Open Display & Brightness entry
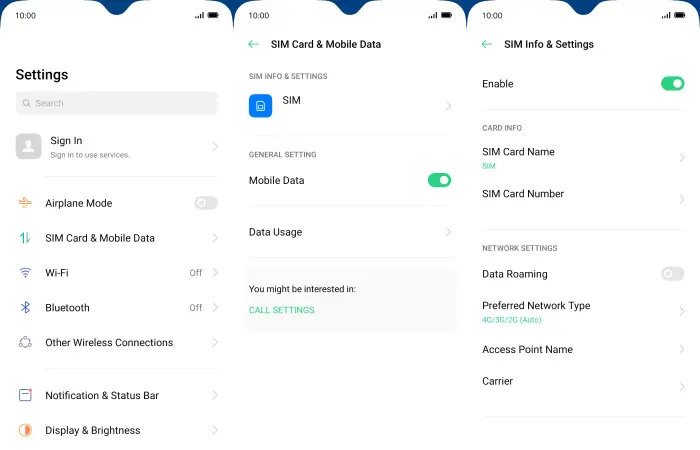Image resolution: width=700 pixels, height=450 pixels. pyautogui.click(x=117, y=430)
